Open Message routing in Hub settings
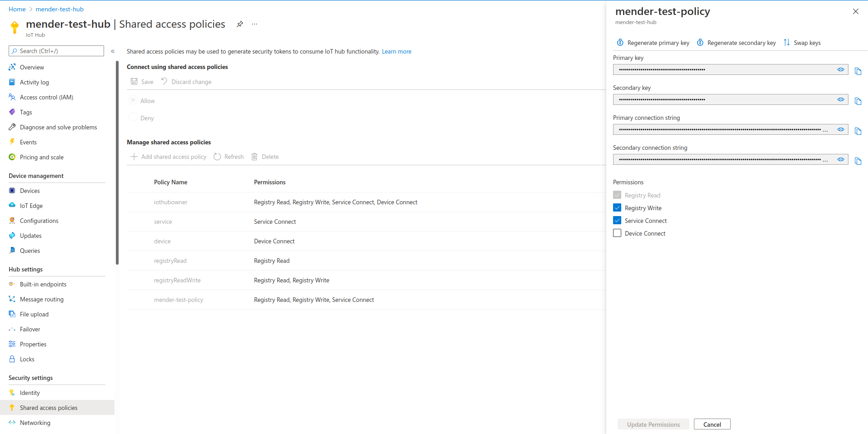Viewport: 868px width, 434px height. [41, 299]
